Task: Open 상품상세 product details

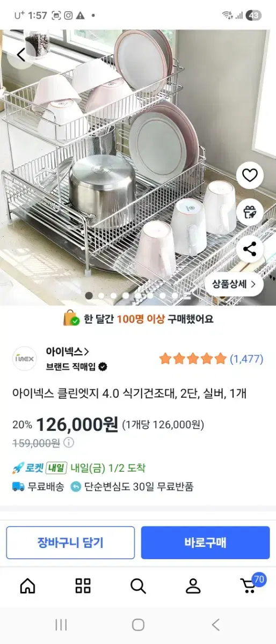Action: tap(234, 284)
